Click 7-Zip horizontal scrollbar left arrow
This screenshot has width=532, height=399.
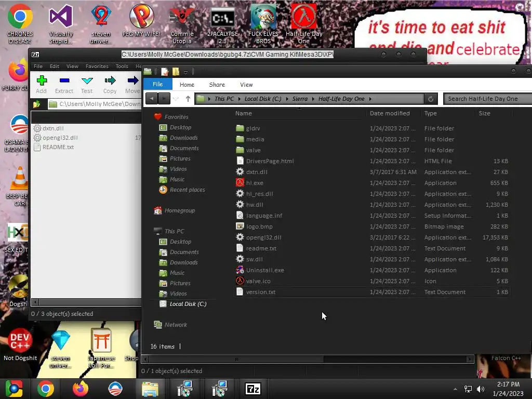tap(35, 302)
